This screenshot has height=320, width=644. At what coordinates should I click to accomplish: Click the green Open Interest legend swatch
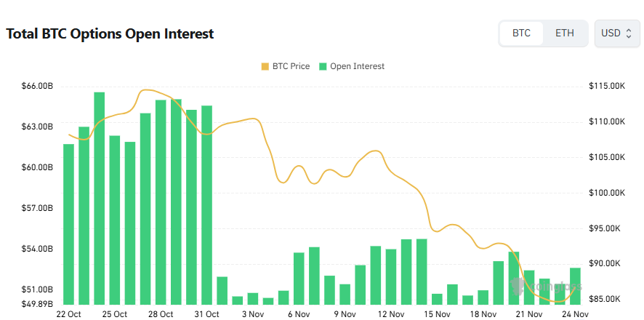coord(323,67)
